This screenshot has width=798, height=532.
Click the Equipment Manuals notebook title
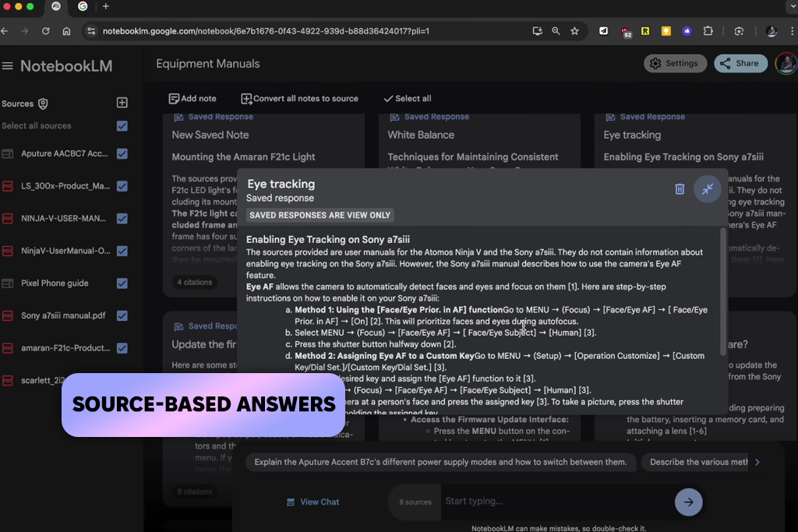(x=207, y=64)
